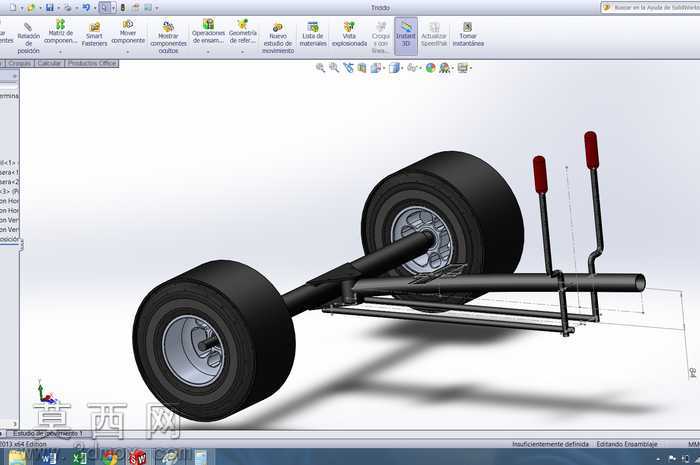This screenshot has width=700, height=465.
Task: Click Edit appearance color sphere icon
Action: click(x=430, y=67)
